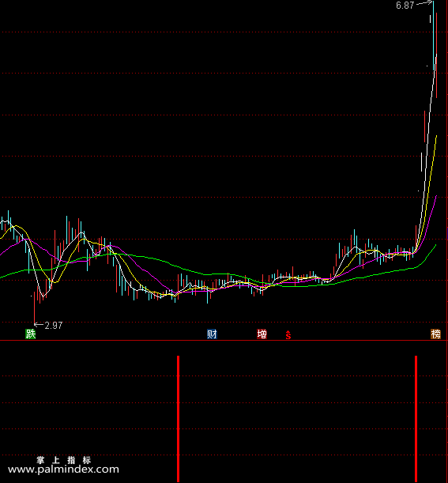
Task: Click the first red signal bar
Action: coord(178,419)
